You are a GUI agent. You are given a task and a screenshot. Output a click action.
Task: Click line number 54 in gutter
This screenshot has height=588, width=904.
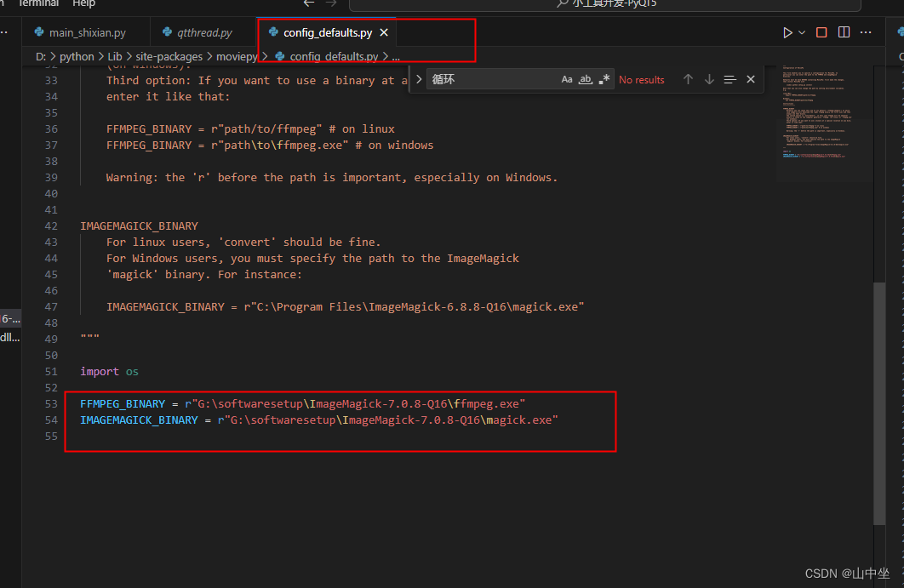pyautogui.click(x=51, y=420)
